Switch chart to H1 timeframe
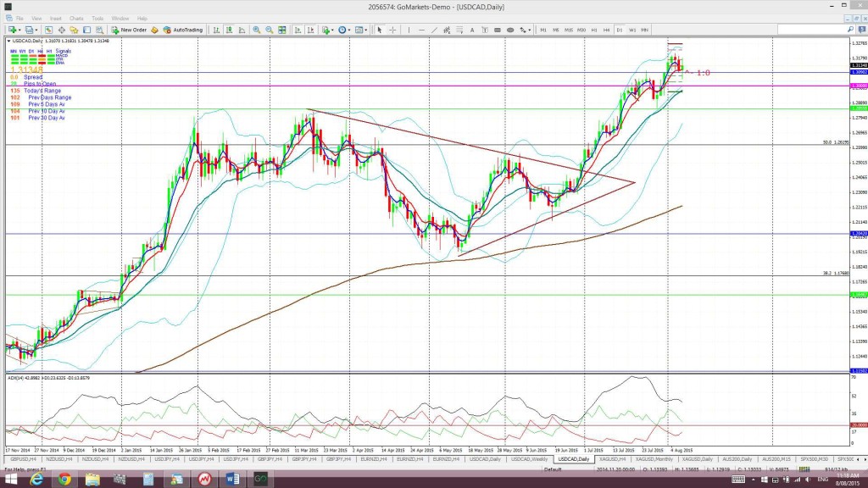This screenshot has height=488, width=868. 594,30
